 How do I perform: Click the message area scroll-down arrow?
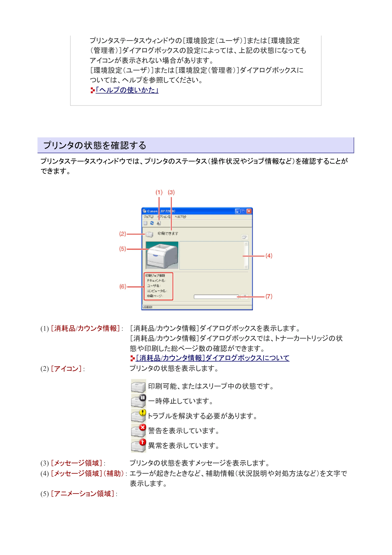coord(246,267)
